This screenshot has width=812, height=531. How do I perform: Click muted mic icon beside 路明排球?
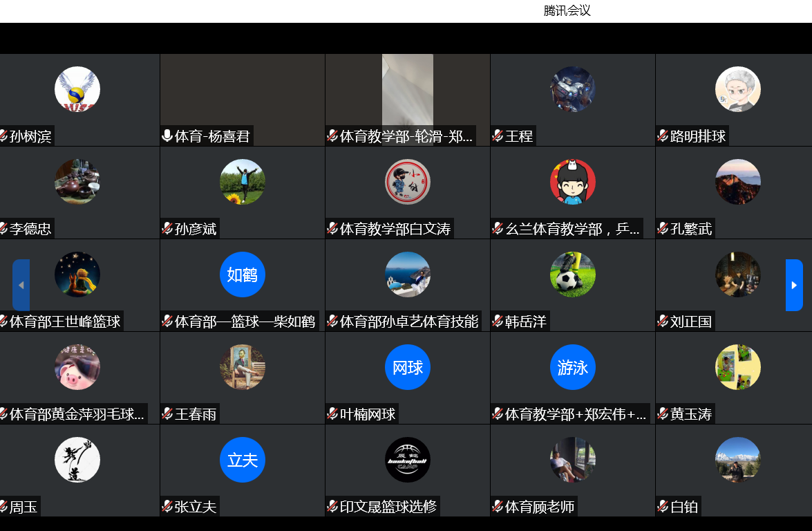click(x=663, y=136)
